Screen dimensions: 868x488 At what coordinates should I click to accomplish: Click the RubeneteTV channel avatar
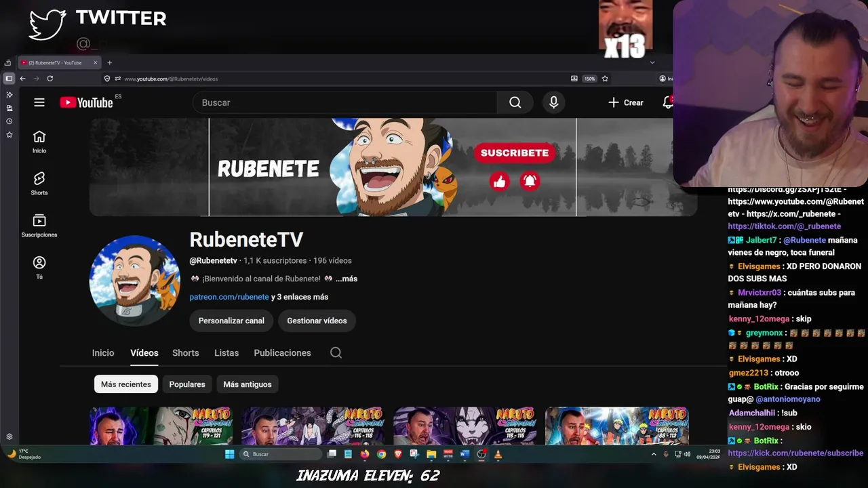point(135,281)
